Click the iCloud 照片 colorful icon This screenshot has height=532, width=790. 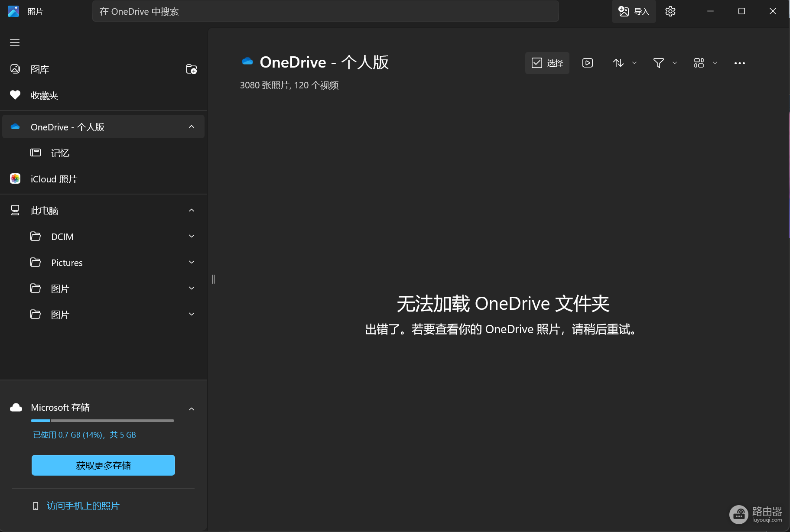coord(15,178)
